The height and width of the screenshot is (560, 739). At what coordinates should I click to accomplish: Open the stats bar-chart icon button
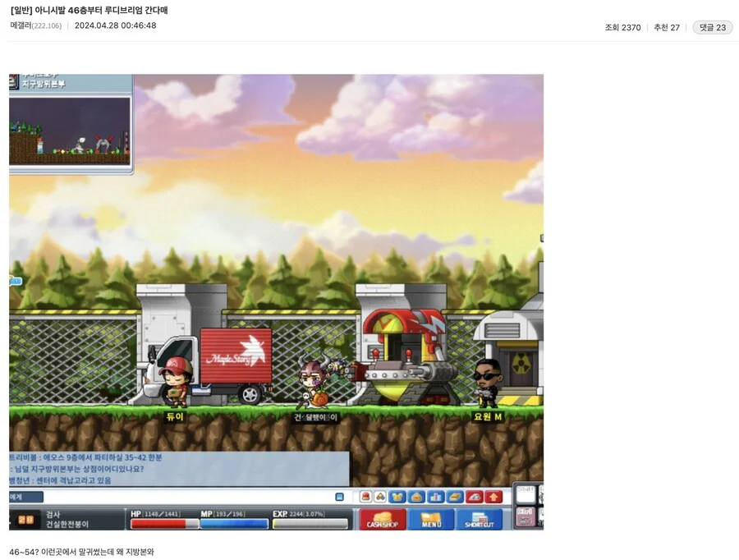click(436, 497)
